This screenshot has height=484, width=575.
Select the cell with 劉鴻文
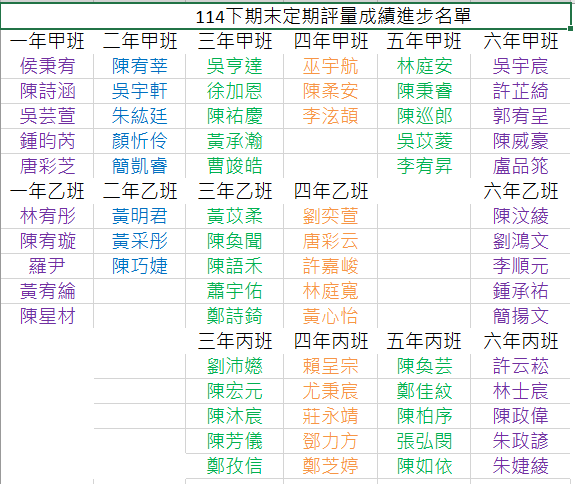(x=520, y=241)
